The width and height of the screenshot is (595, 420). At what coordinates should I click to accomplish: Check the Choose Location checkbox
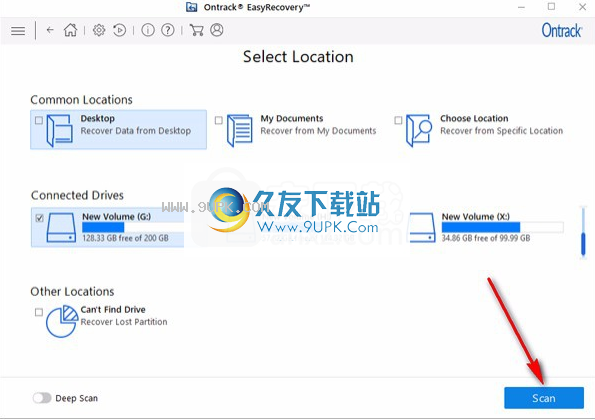click(x=398, y=120)
